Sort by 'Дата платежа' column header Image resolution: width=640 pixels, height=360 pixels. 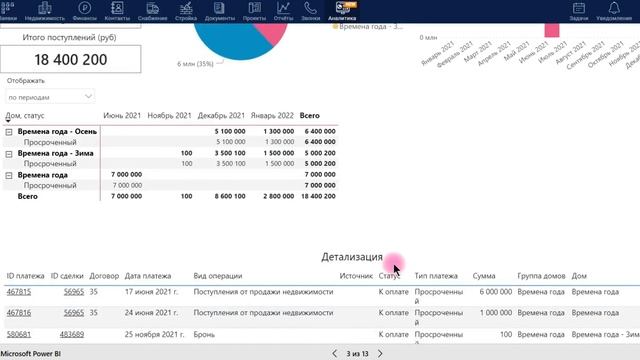[x=148, y=276]
